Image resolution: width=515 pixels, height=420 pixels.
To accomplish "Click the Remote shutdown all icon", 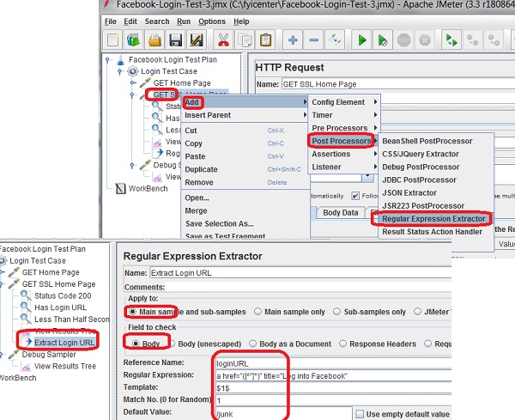I will [x=494, y=40].
